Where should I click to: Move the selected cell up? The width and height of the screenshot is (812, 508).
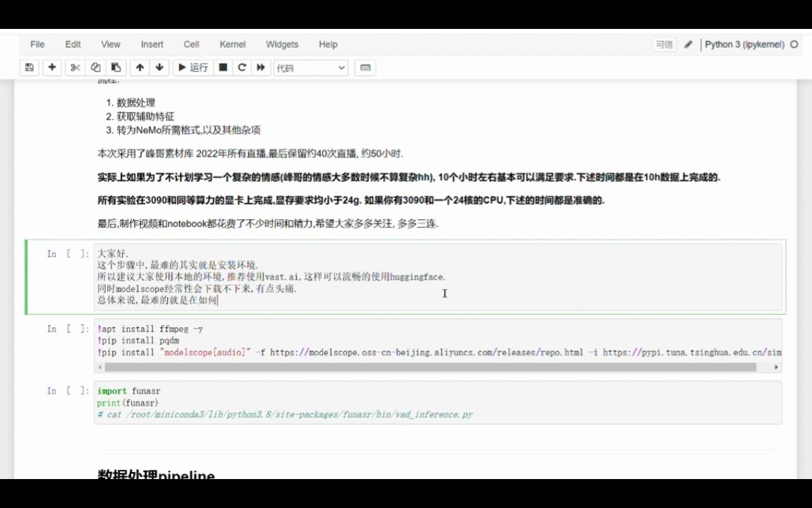140,67
